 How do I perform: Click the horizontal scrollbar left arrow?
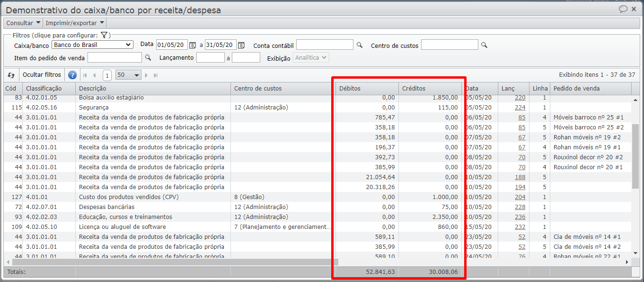[8, 262]
